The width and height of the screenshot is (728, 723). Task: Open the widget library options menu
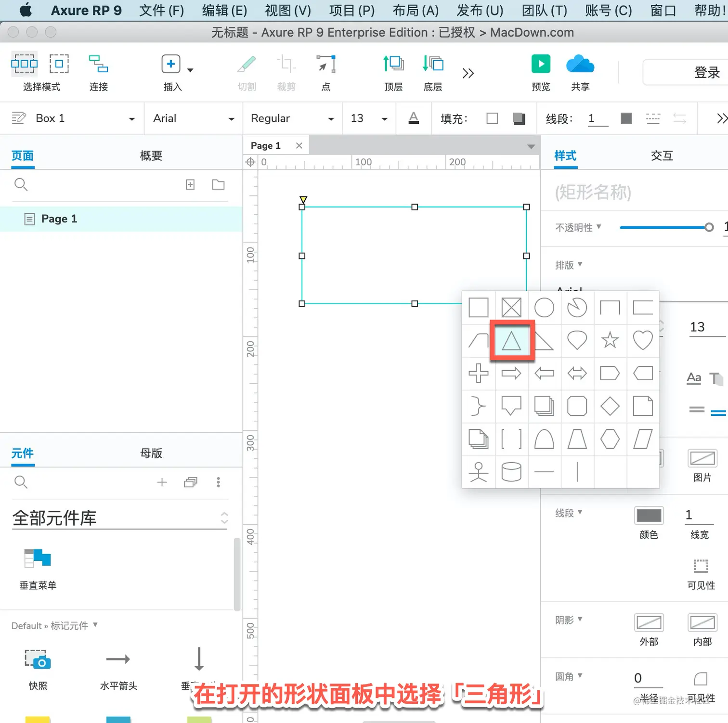pyautogui.click(x=218, y=482)
